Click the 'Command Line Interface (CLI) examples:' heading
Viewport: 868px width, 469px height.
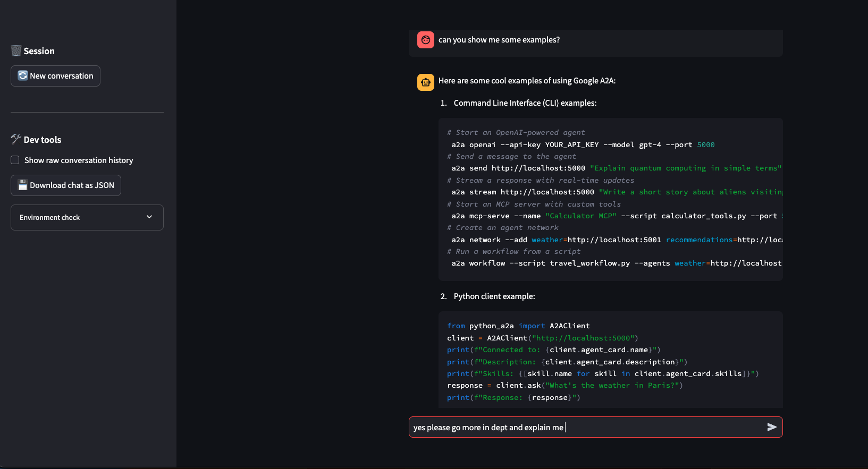525,103
